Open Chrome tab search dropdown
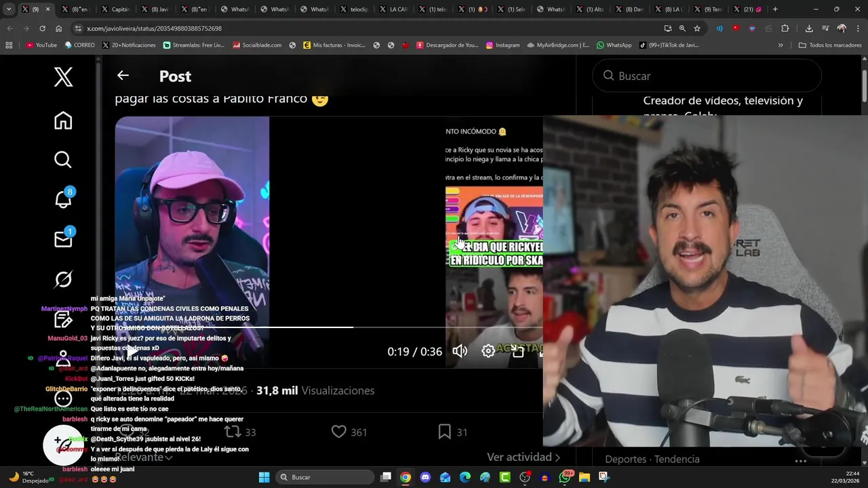The height and width of the screenshot is (488, 868). pyautogui.click(x=9, y=9)
